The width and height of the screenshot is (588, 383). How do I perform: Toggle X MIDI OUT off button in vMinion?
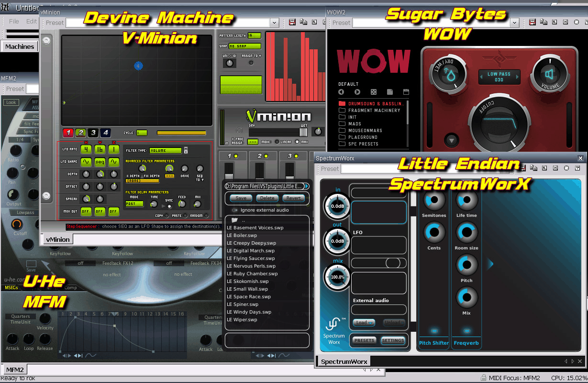pos(86,211)
